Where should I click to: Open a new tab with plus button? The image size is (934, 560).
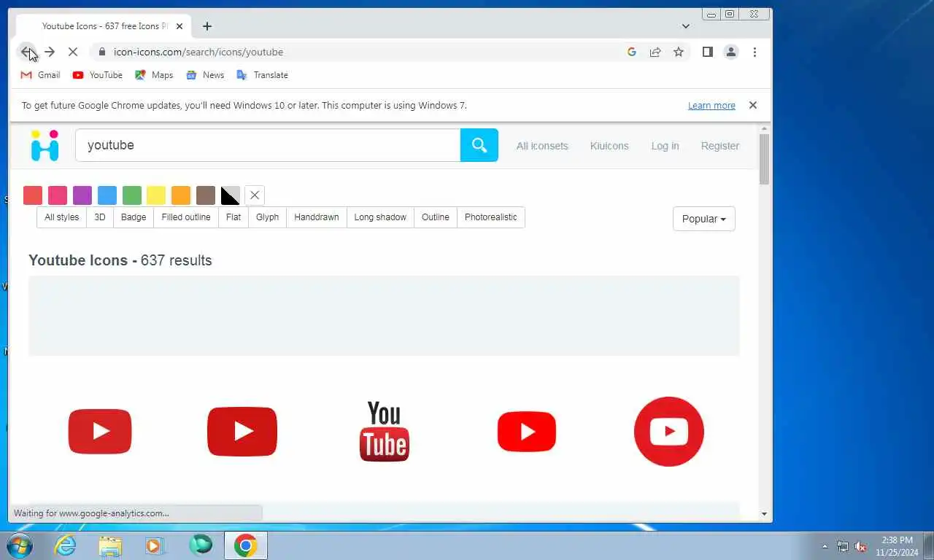207,26
